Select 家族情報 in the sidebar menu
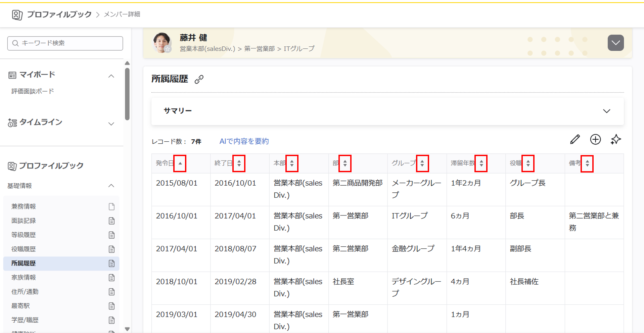644x333 pixels. coord(24,278)
